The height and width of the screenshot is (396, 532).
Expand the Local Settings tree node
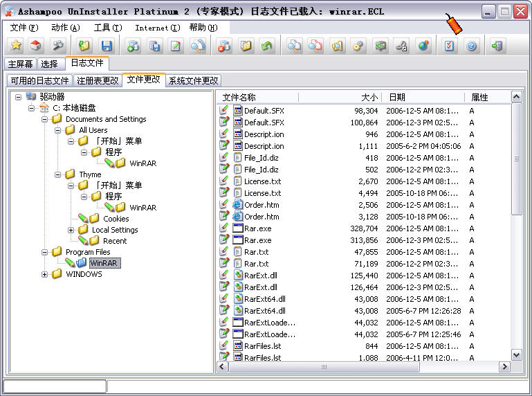click(x=71, y=230)
